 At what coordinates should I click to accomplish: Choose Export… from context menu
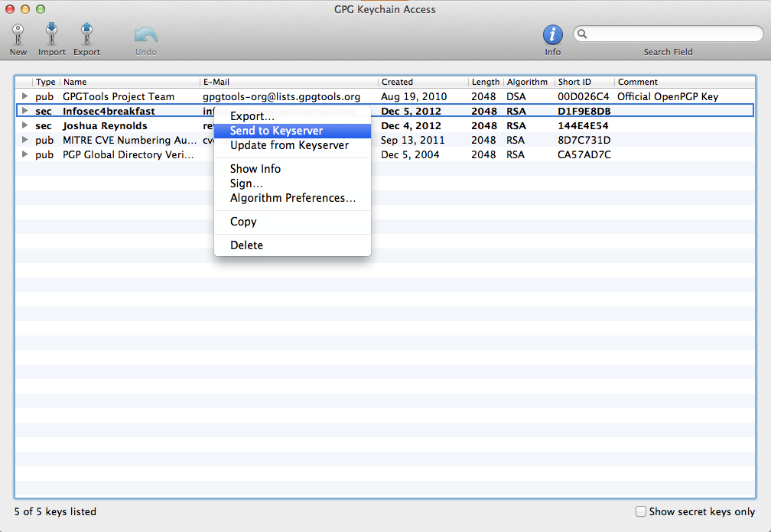[292, 116]
